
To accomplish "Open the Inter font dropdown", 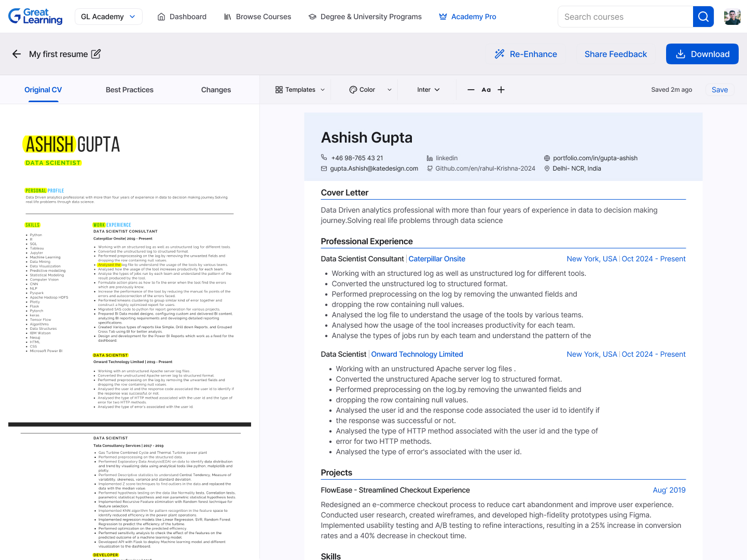I will click(x=428, y=90).
